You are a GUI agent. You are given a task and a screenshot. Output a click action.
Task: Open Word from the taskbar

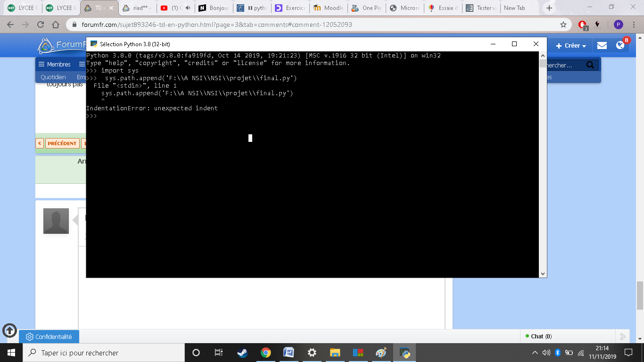point(289,353)
